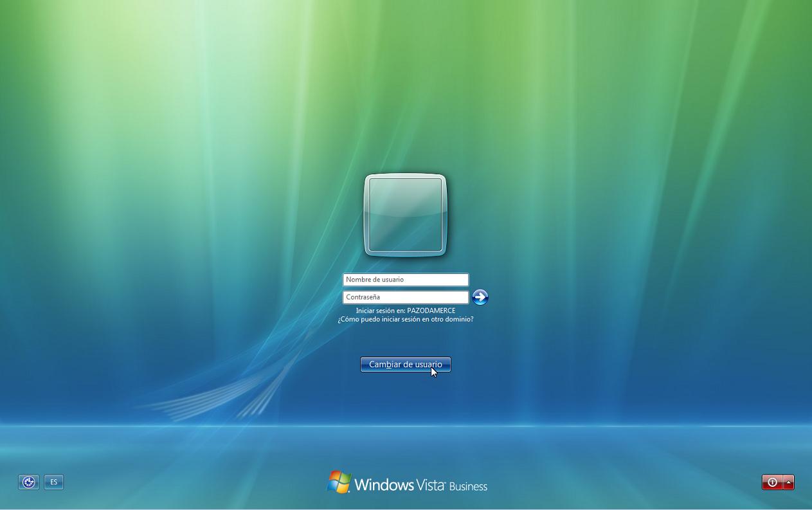Click the Windows flag logo
The height and width of the screenshot is (510, 812).
(339, 482)
